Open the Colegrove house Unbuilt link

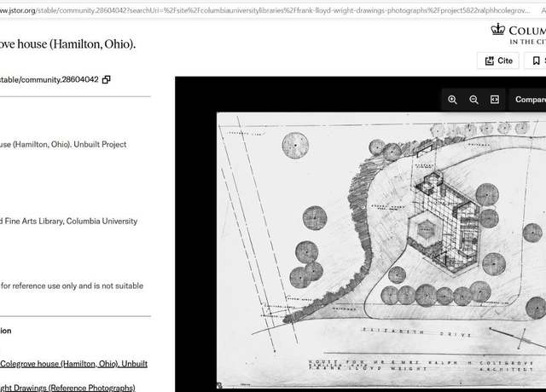pyautogui.click(x=74, y=364)
